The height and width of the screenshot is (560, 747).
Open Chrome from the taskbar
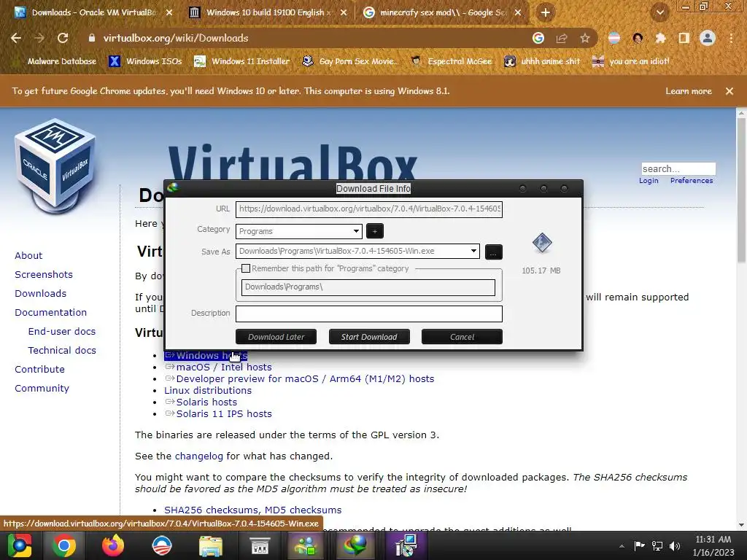point(64,545)
